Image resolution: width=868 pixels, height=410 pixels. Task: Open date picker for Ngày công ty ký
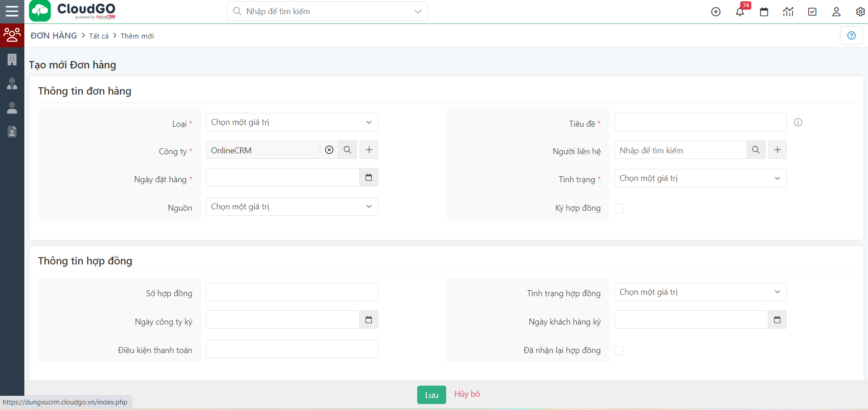click(369, 320)
